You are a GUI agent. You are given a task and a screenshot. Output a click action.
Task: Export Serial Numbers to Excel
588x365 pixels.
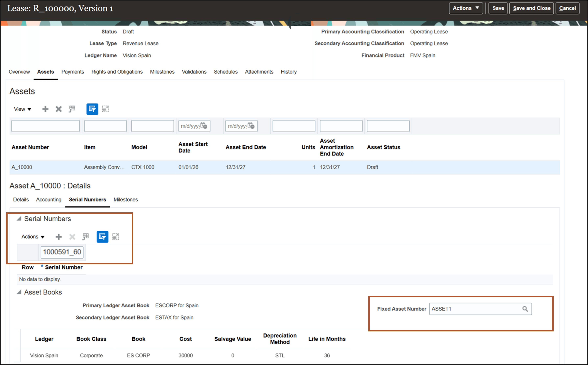[85, 237]
